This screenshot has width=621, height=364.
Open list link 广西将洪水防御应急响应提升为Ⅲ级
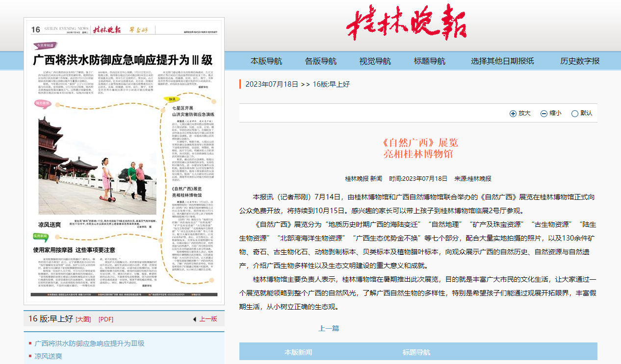[90, 343]
